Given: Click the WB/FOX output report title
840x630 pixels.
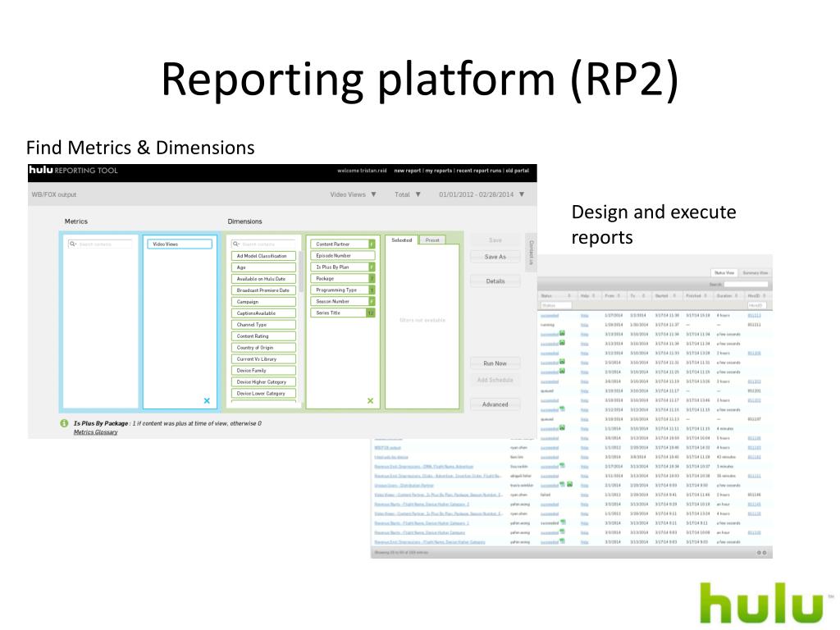Looking at the screenshot, I should 53,194.
